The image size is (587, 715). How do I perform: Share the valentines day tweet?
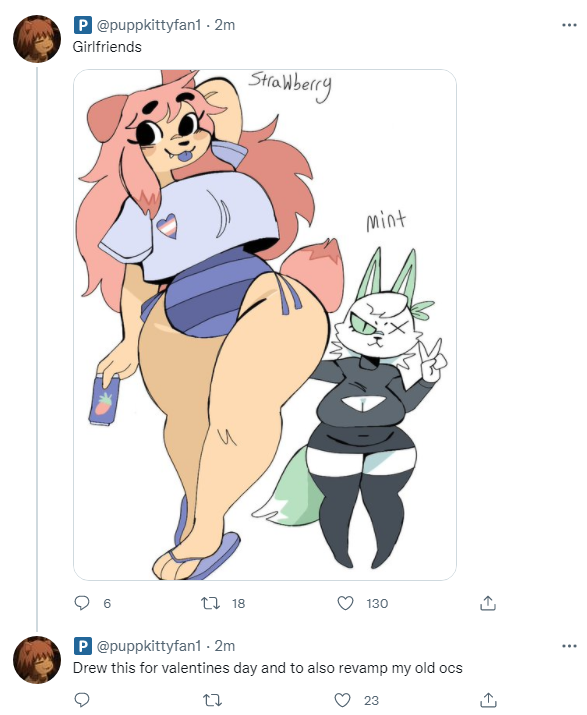tap(488, 700)
